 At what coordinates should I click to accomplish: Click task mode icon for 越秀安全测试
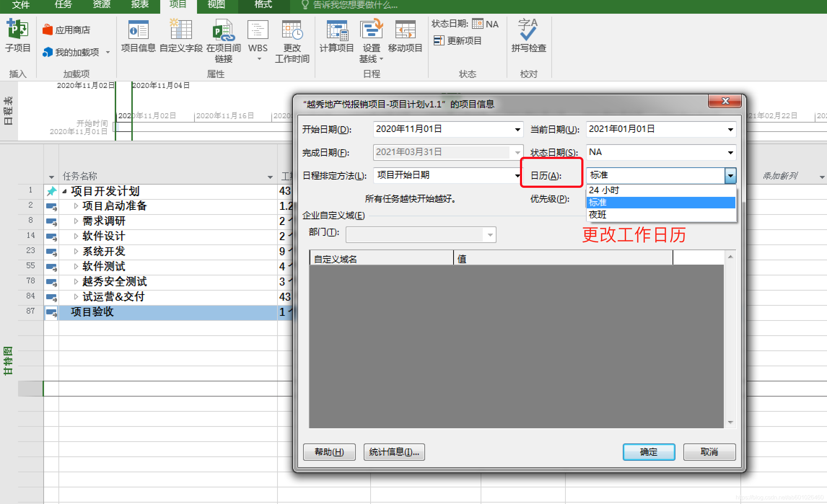coord(52,283)
